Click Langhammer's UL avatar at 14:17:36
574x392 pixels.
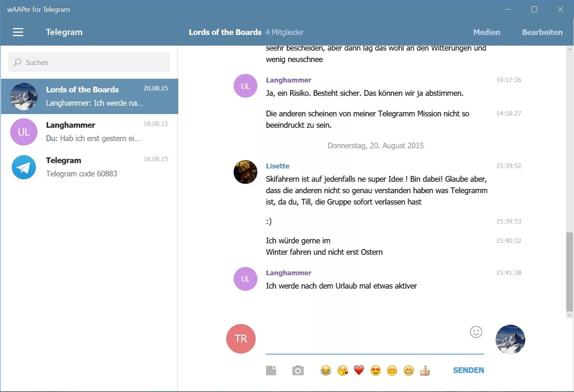coord(246,86)
